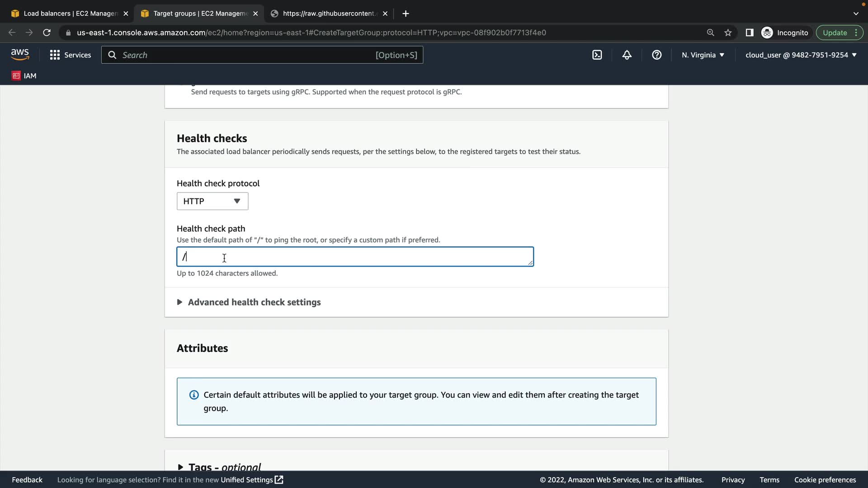Image resolution: width=868 pixels, height=488 pixels.
Task: Open the cloud_user account menu
Action: [801, 55]
